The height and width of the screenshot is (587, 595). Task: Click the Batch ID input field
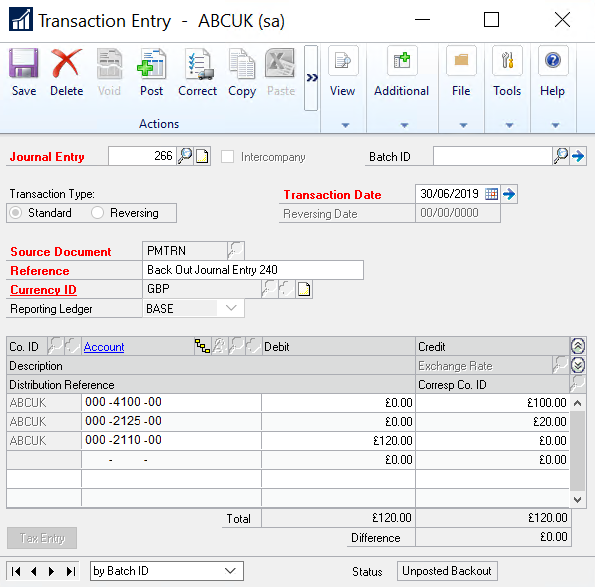(x=493, y=156)
